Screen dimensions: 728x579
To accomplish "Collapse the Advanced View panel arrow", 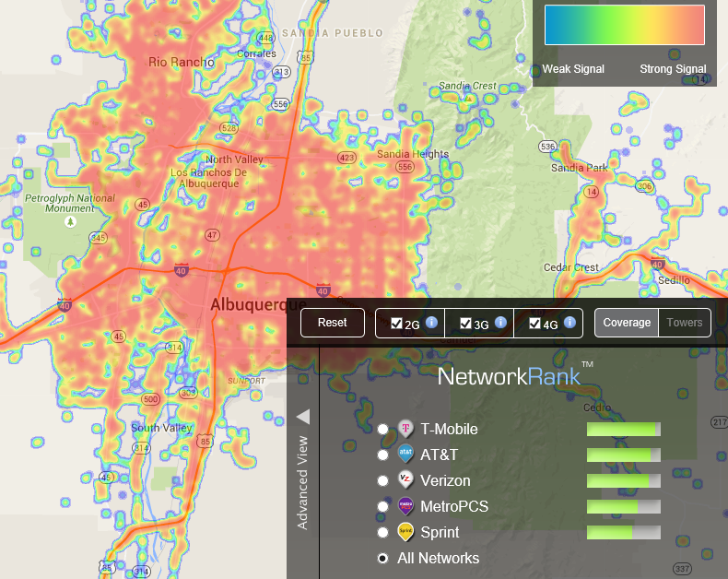I will pos(303,417).
